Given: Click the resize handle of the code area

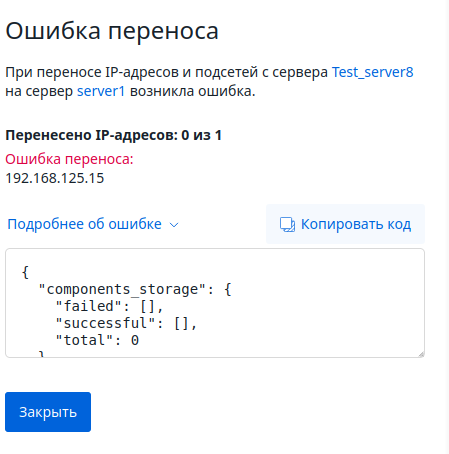Looking at the screenshot, I should 421,354.
